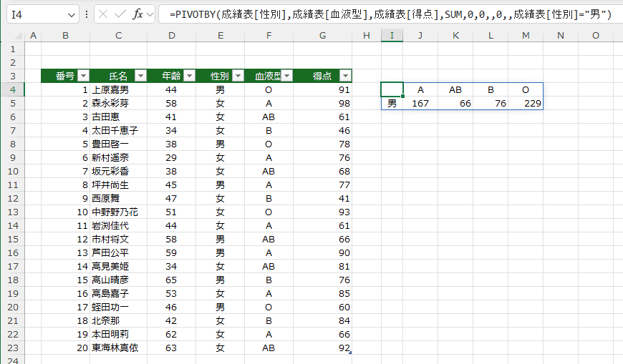Open the Name Box dropdown arrow

point(72,15)
